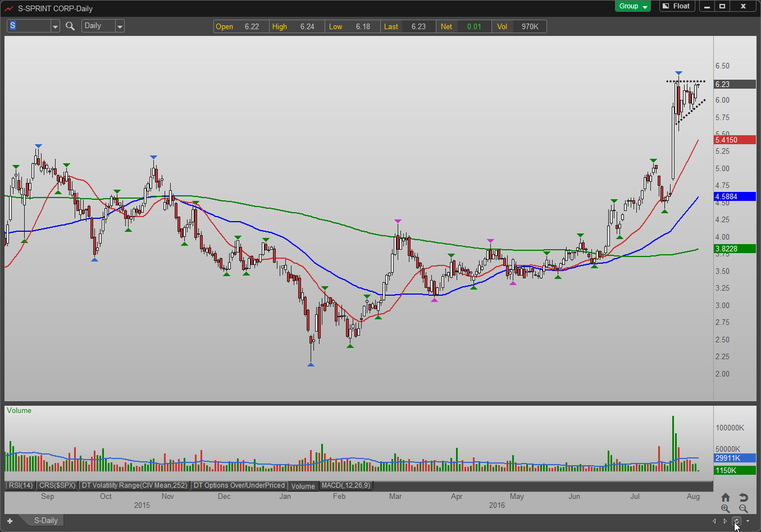This screenshot has height=532, width=761.
Task: Zoom out of the chart
Action: point(743,508)
